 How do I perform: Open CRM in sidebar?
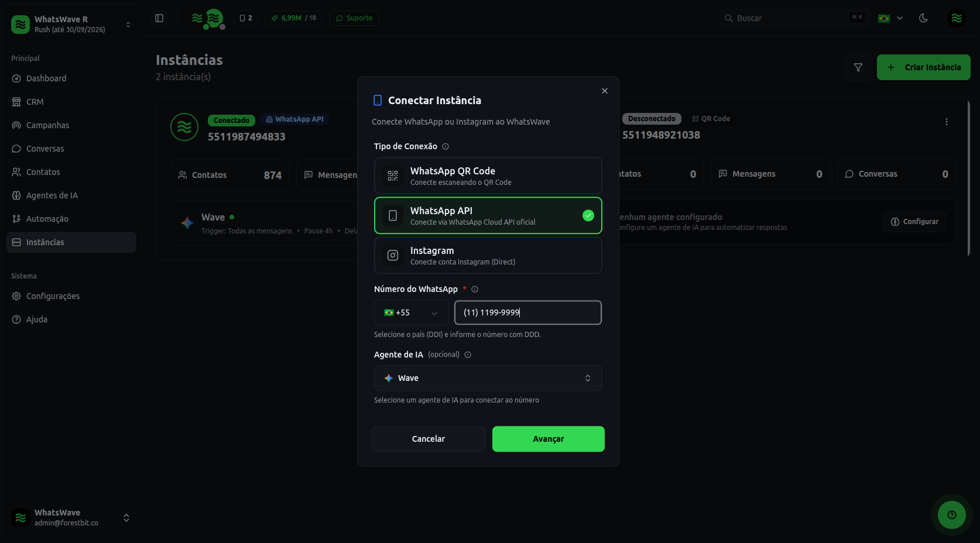point(71,102)
